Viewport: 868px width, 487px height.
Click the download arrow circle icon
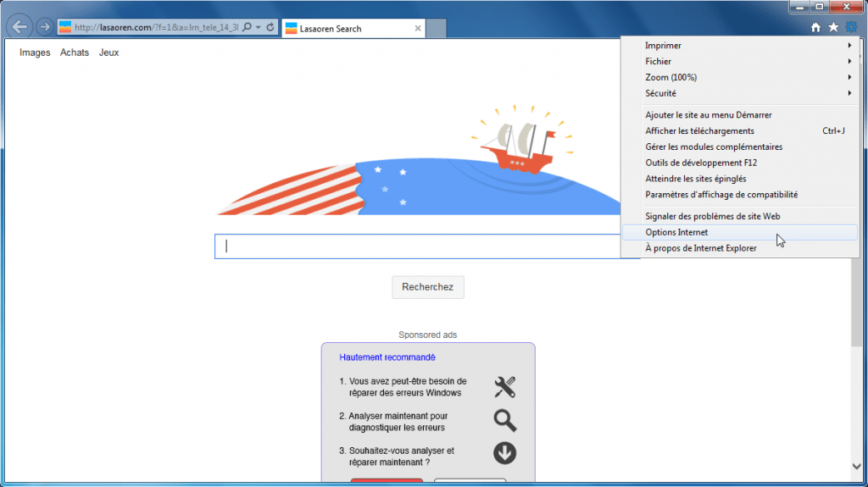tap(505, 453)
